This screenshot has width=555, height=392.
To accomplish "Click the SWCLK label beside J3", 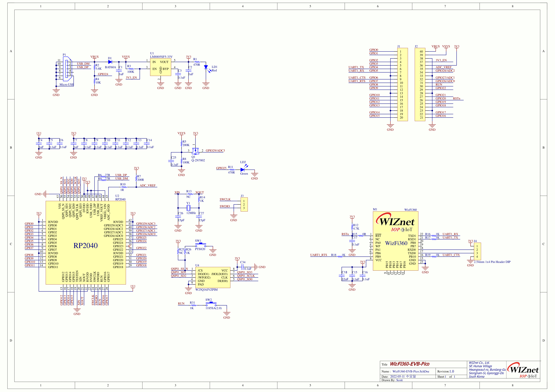I will tap(225, 199).
